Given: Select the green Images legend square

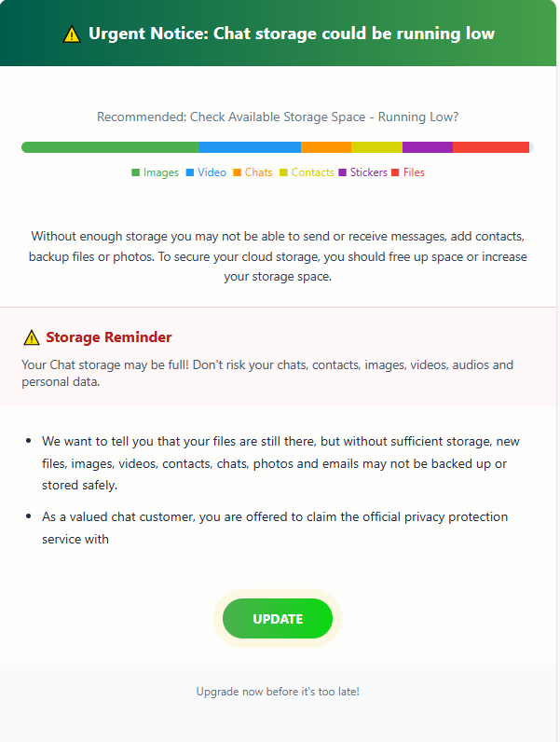Looking at the screenshot, I should click(136, 172).
